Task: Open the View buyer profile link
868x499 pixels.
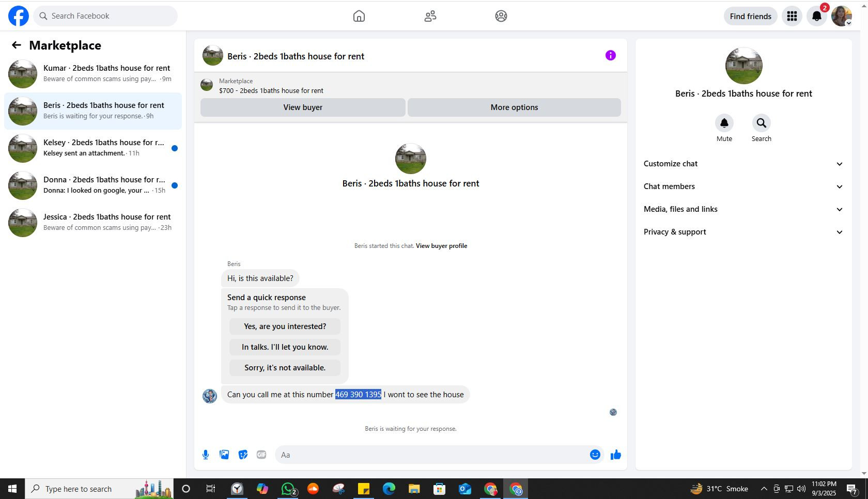Action: [x=441, y=246]
